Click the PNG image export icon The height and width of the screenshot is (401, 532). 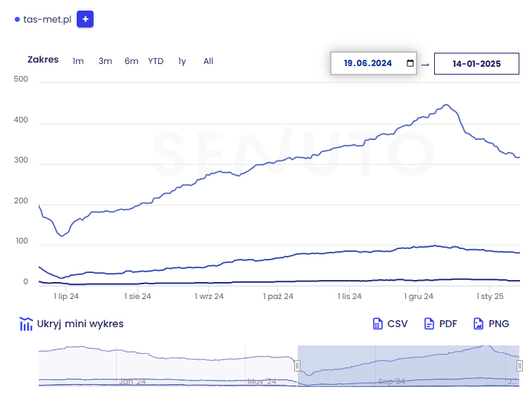pos(479,324)
